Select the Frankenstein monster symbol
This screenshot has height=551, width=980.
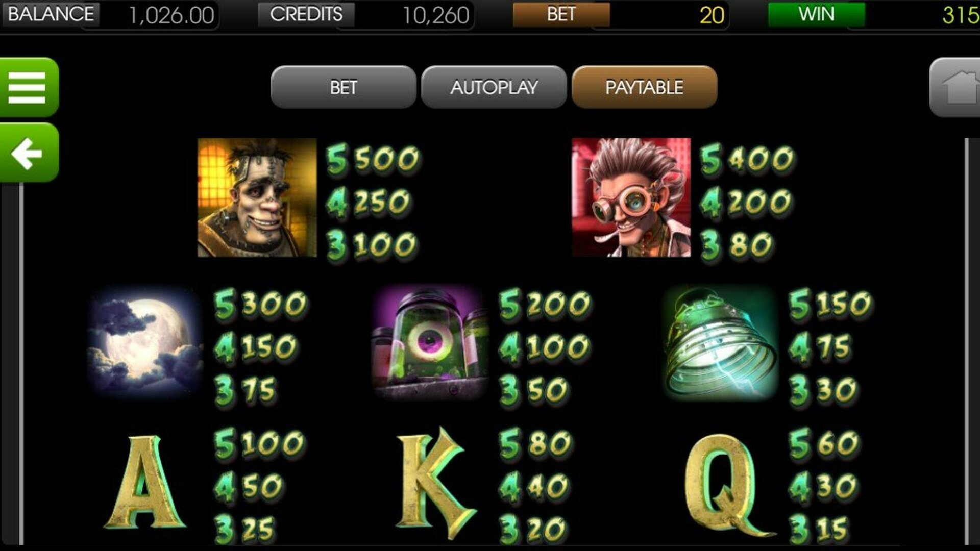coord(257,197)
